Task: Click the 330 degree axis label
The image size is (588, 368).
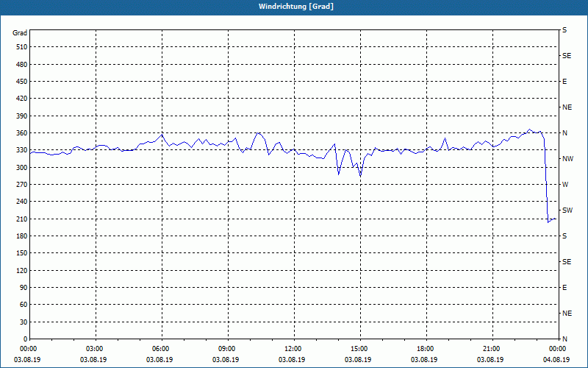Action: tap(22, 150)
